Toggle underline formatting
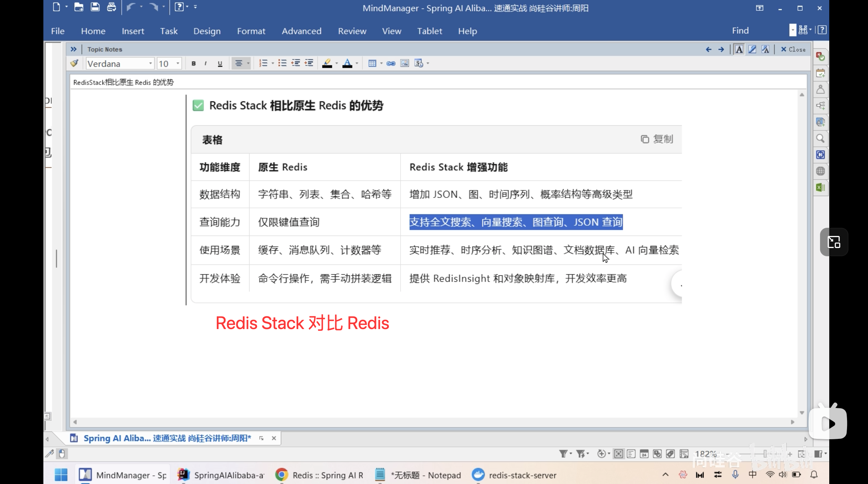The image size is (868, 484). click(x=220, y=64)
